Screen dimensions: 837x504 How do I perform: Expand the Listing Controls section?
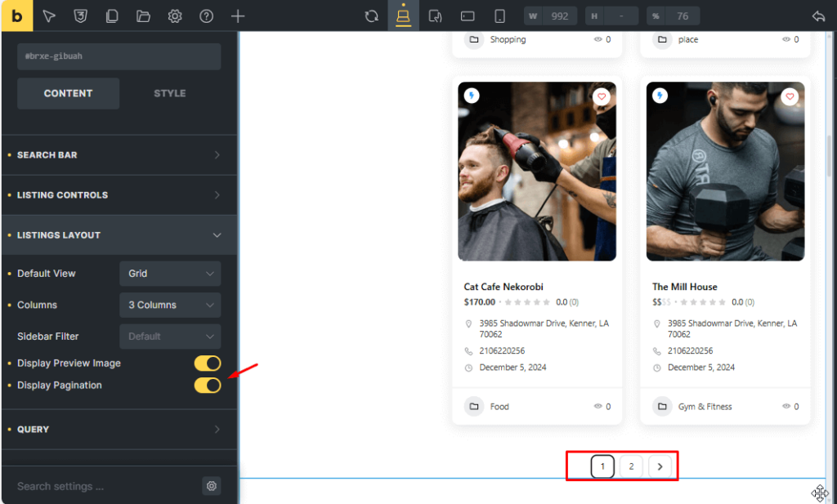click(119, 194)
